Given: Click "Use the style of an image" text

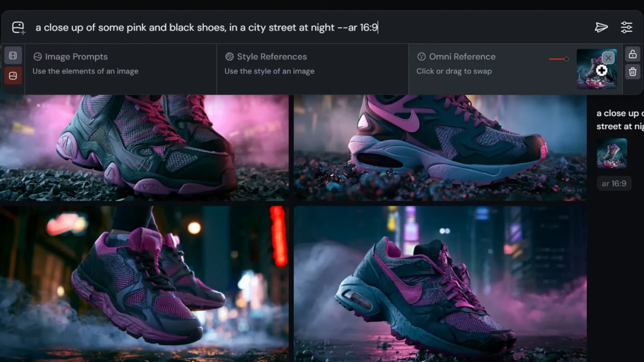Looking at the screenshot, I should click(269, 71).
